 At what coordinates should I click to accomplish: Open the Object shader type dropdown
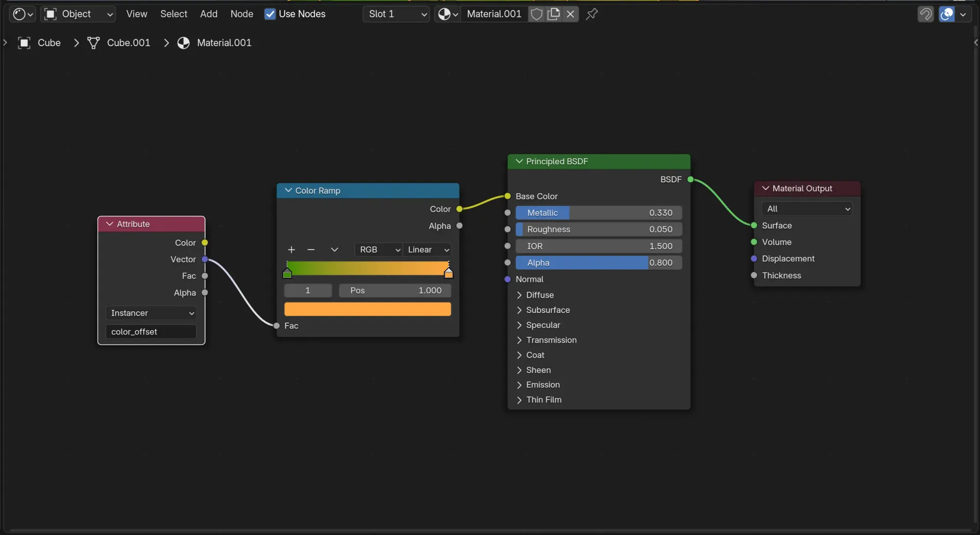[78, 14]
